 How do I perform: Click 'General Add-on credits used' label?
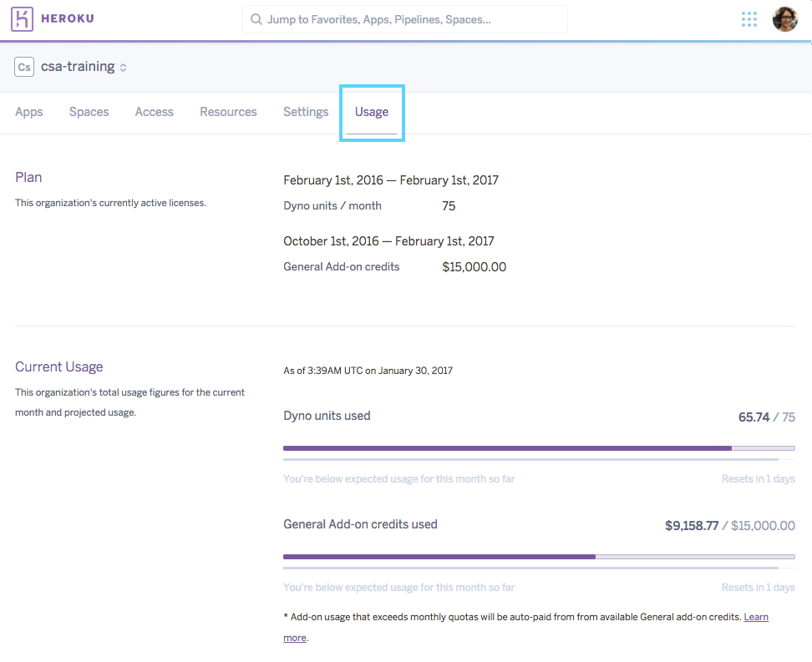360,524
